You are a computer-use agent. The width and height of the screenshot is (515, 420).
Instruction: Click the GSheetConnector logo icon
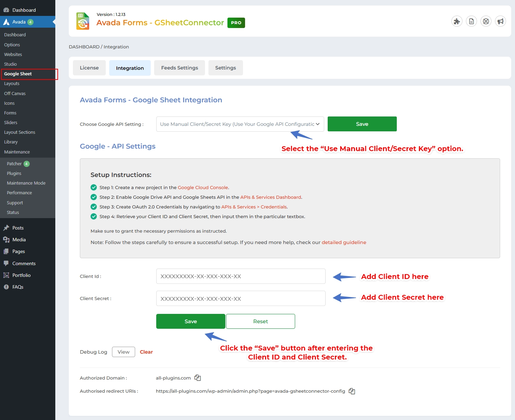(x=83, y=21)
